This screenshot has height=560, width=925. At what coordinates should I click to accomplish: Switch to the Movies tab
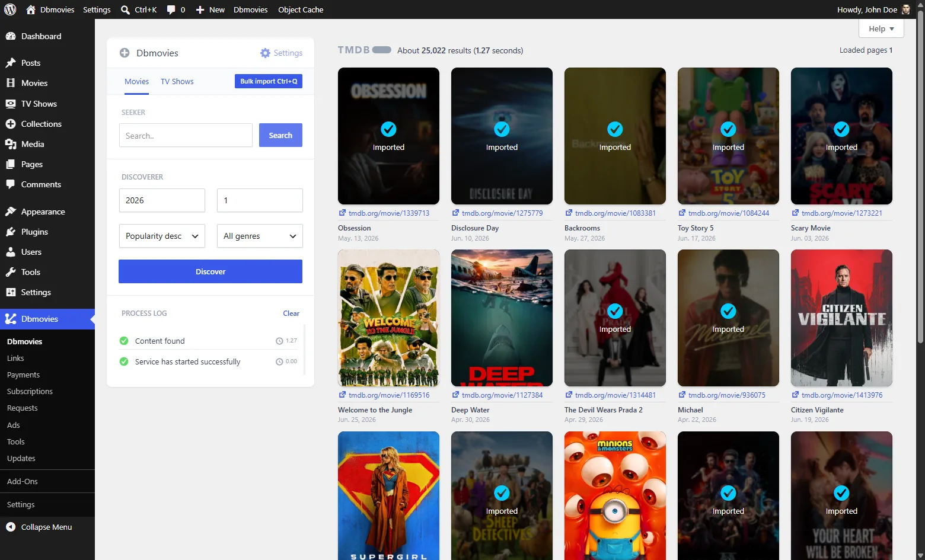136,81
